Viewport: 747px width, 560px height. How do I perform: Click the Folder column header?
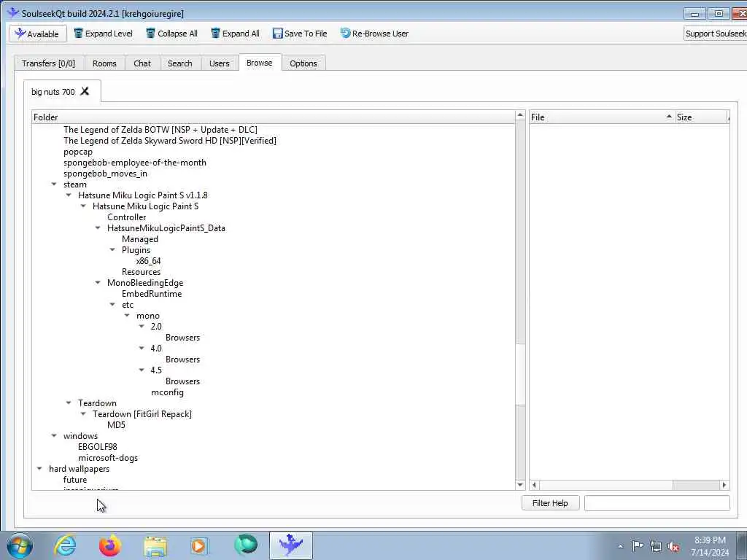pos(274,117)
